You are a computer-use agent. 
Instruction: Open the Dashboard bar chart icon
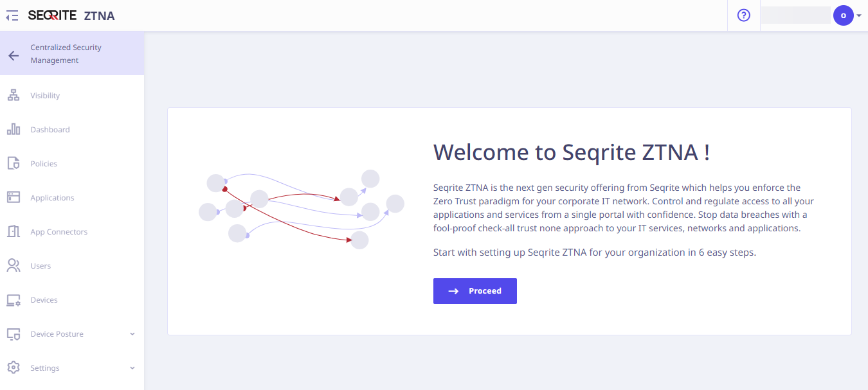[x=14, y=130]
